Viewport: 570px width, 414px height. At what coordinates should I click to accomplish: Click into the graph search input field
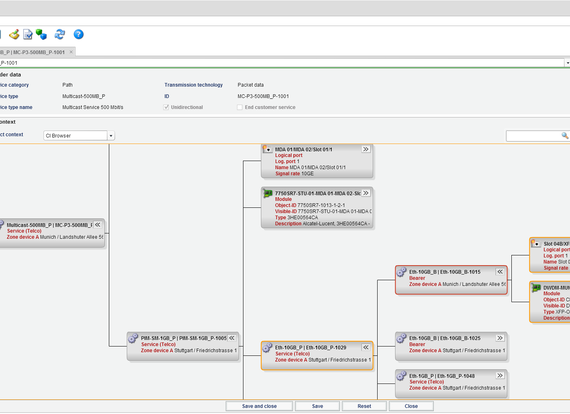pos(533,136)
